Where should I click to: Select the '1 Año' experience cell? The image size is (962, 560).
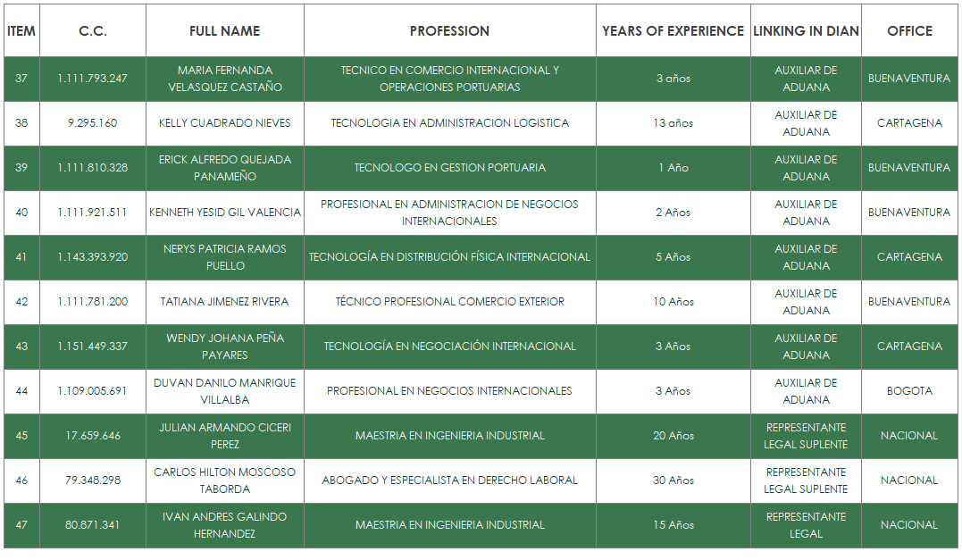tap(673, 168)
